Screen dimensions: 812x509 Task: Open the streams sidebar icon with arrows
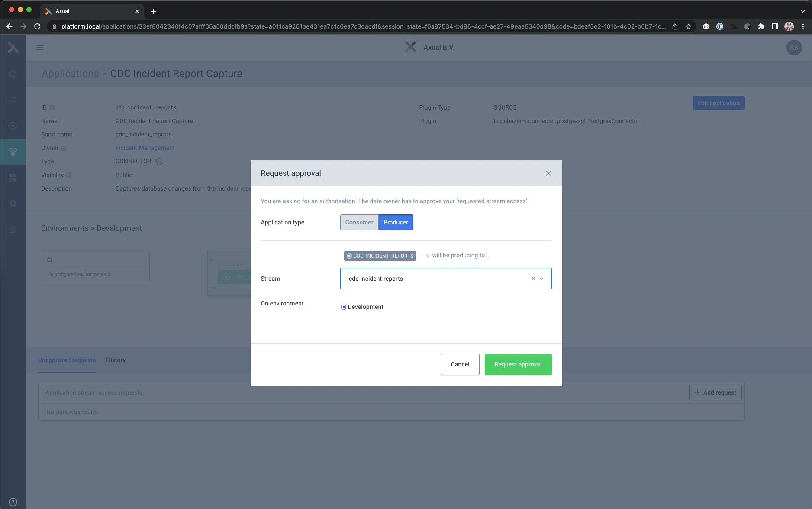coord(13,100)
